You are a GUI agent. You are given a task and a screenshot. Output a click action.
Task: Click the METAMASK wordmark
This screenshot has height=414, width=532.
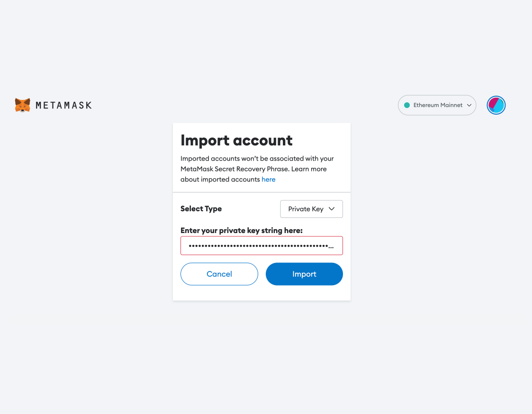point(63,105)
